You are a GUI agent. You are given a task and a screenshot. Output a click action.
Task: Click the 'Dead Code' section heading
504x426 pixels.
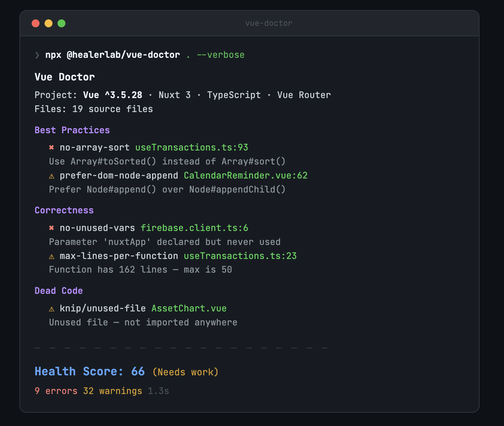point(59,291)
